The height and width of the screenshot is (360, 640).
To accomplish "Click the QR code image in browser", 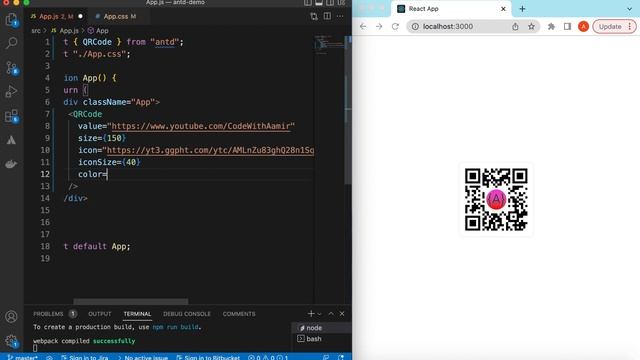I will click(496, 200).
